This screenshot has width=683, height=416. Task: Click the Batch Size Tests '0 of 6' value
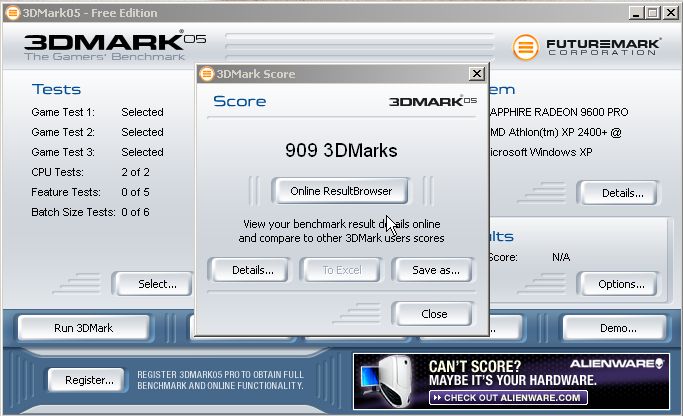click(135, 212)
